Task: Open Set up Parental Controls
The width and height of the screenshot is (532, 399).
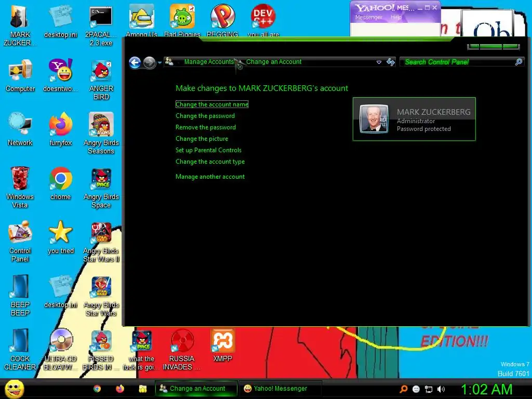Action: [208, 150]
